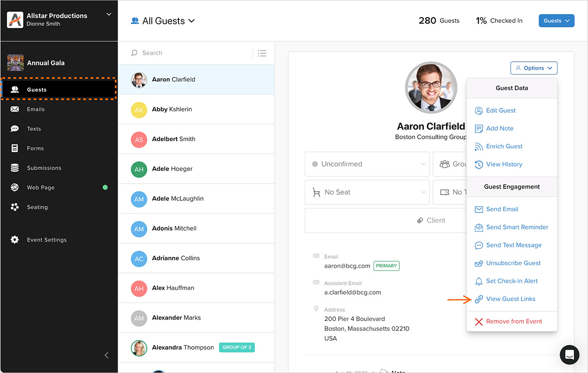588x373 pixels.
Task: Open the blue Guests dropdown button
Action: click(x=556, y=21)
